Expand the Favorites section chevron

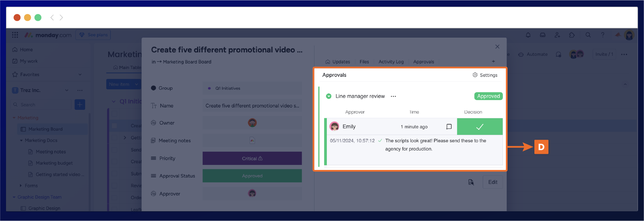click(x=80, y=75)
